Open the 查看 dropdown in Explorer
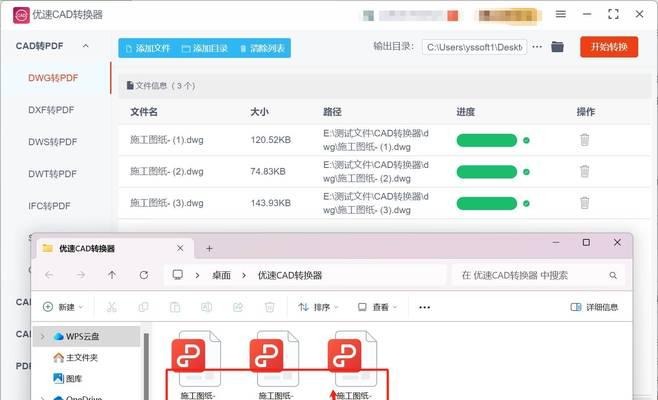The image size is (658, 400). tap(377, 307)
